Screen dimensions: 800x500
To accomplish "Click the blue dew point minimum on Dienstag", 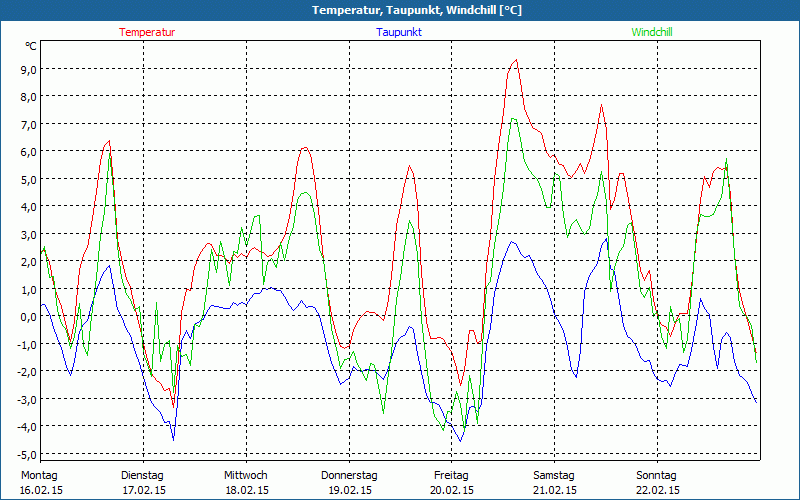I will point(173,439).
